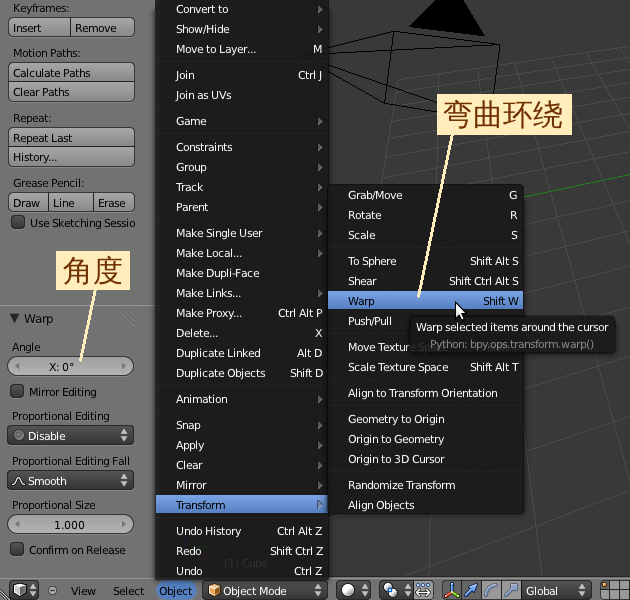The height and width of the screenshot is (600, 630).
Task: Open the Animation submenu
Action: pyautogui.click(x=242, y=399)
